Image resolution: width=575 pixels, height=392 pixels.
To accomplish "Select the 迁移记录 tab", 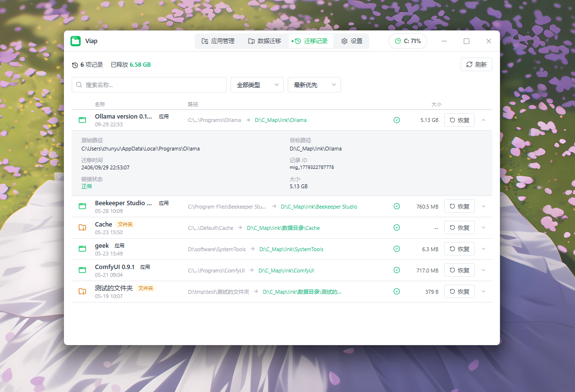I will tap(311, 41).
